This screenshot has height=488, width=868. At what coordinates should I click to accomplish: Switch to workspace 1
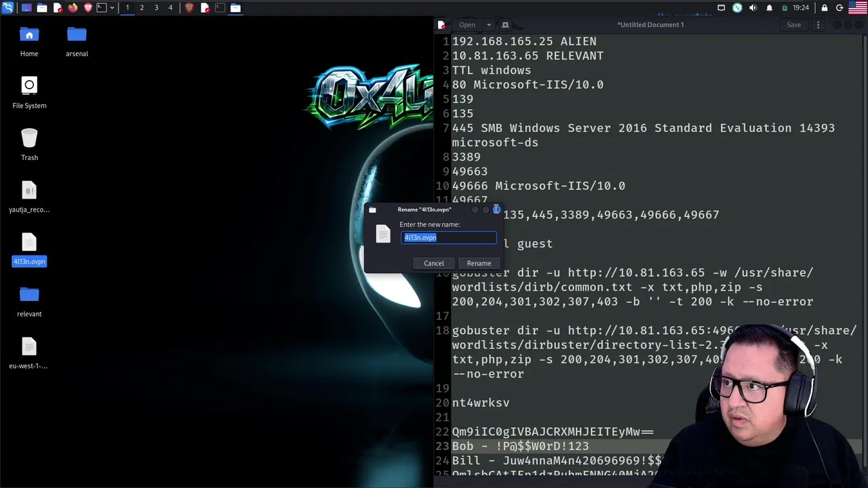tap(127, 7)
